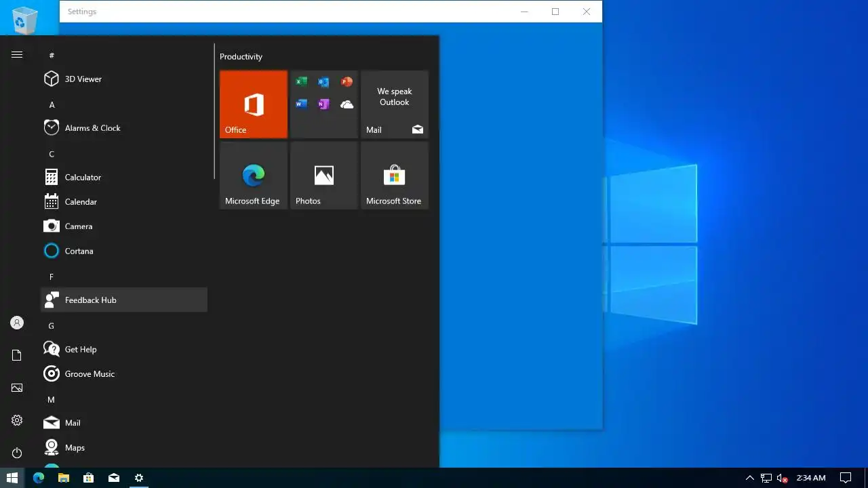
Task: Open the Action Center notifications
Action: 846,478
